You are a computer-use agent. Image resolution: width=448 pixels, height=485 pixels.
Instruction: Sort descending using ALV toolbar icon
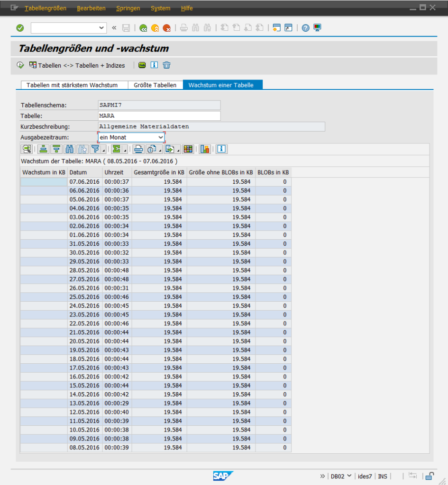coord(56,149)
